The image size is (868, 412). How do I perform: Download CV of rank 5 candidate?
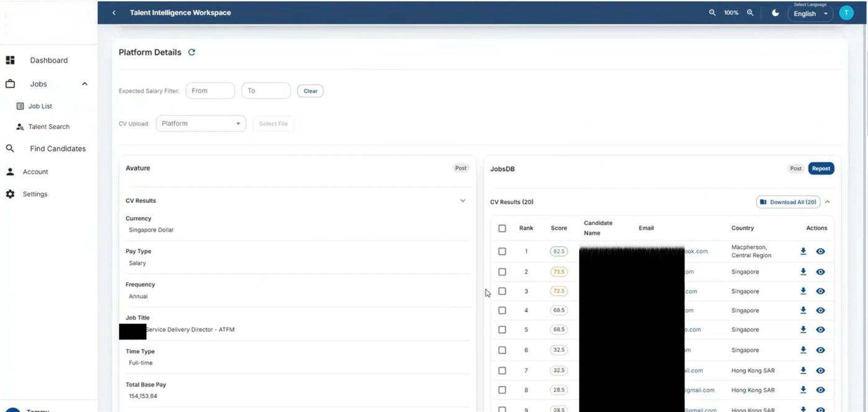click(x=803, y=330)
